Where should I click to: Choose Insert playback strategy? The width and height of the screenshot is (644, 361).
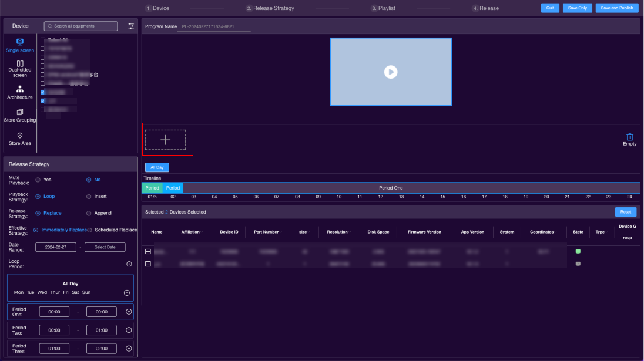tap(89, 197)
